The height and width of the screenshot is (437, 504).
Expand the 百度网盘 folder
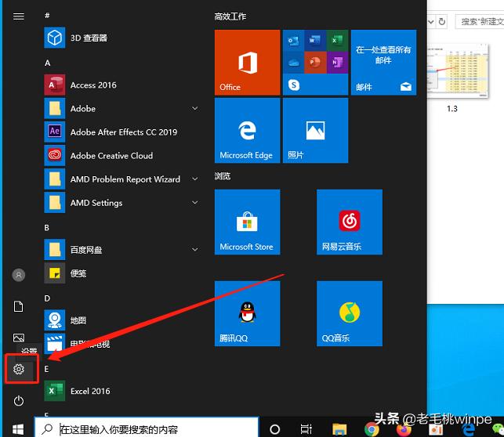click(195, 250)
